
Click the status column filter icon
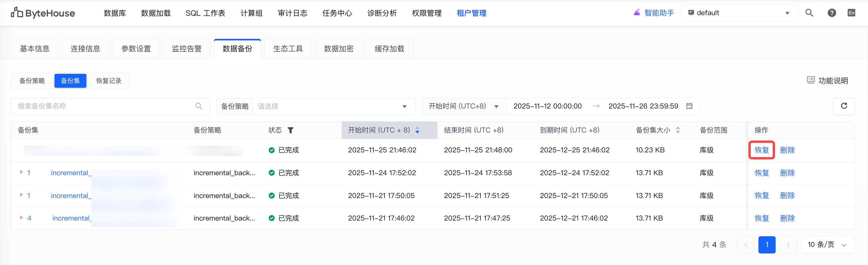coord(290,130)
